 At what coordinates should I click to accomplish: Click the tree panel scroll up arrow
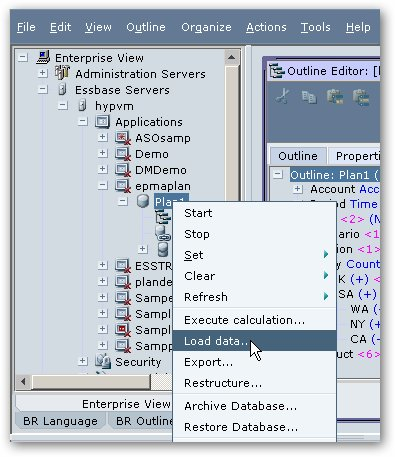point(231,58)
